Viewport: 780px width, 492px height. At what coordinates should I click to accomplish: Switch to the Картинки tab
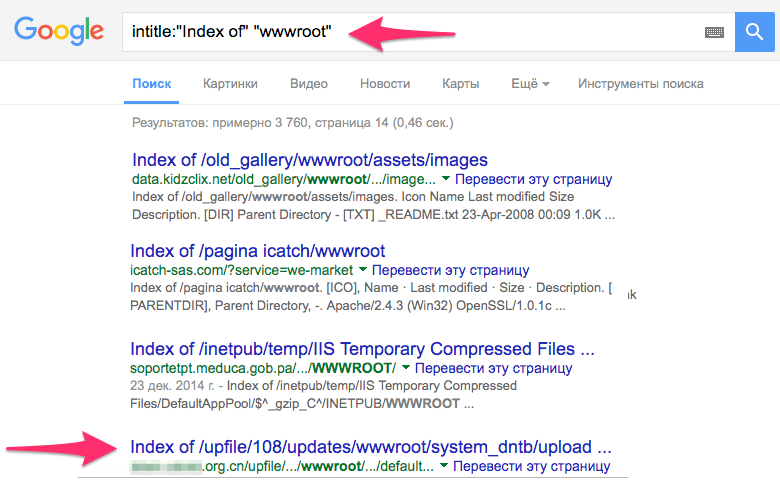pos(230,84)
